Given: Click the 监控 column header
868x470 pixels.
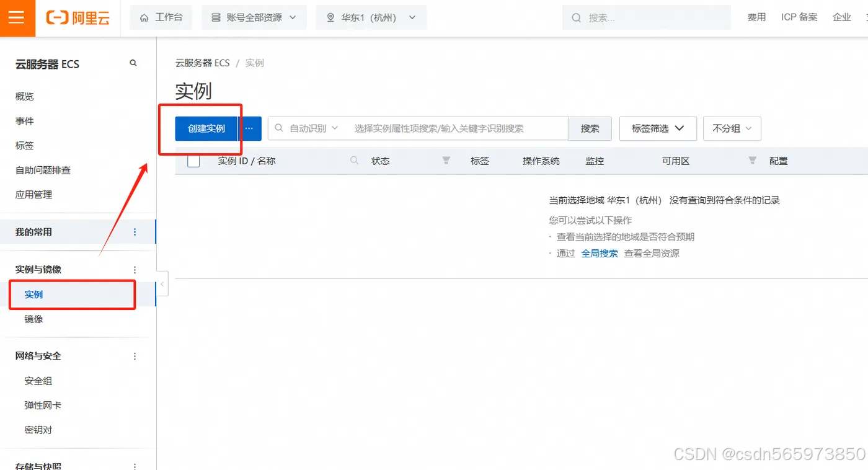Looking at the screenshot, I should coord(595,161).
